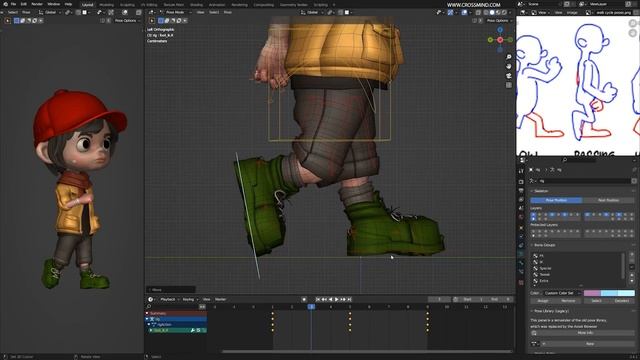
Task: Click the bone group Deselect button
Action: pos(622,301)
